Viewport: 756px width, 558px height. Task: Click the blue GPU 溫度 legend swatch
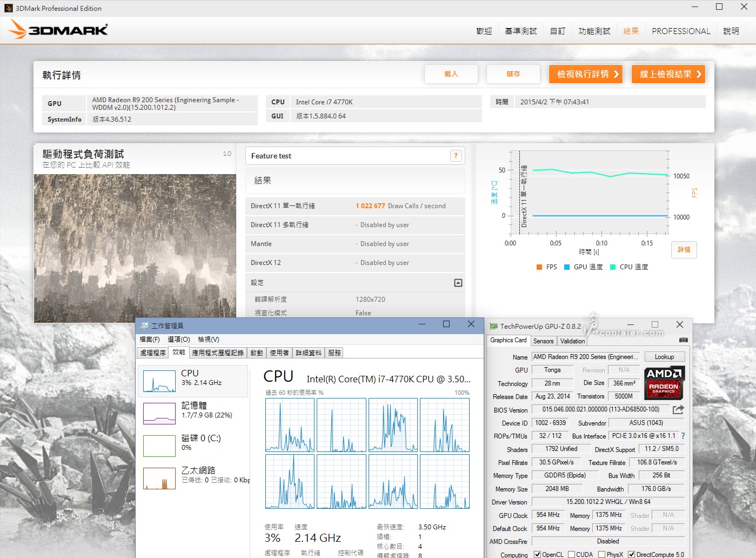pos(567,267)
